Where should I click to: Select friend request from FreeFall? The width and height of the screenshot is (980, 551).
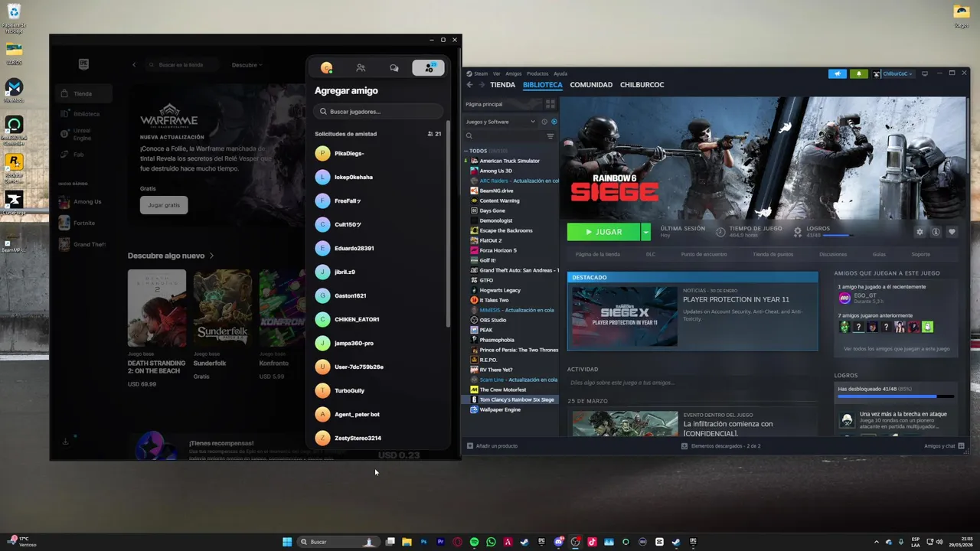tap(379, 201)
